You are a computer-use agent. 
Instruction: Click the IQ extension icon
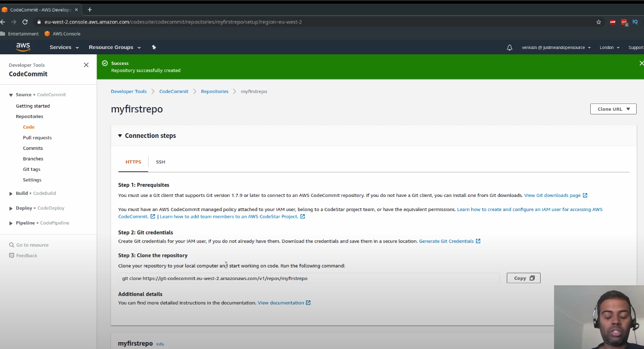click(635, 22)
